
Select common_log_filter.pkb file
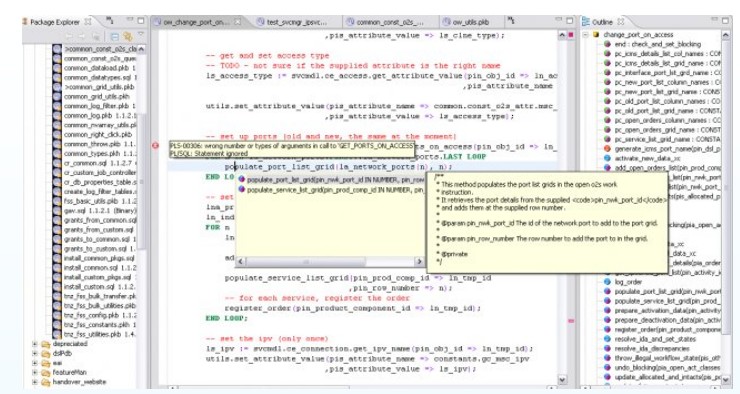(100, 106)
